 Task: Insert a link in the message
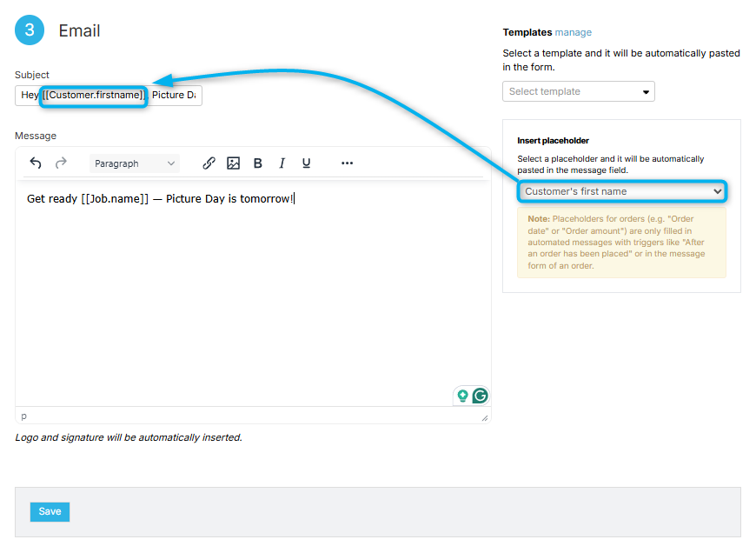pos(209,163)
